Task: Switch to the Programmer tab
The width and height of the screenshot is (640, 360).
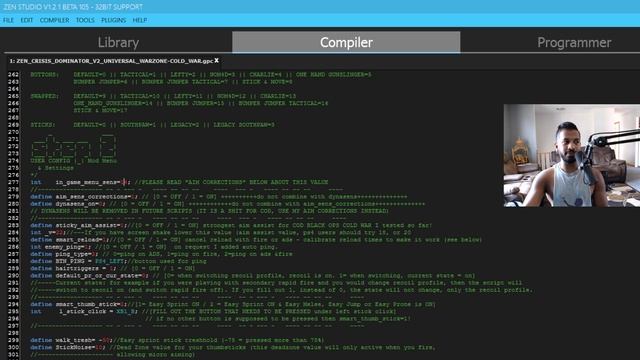Action: coord(574,42)
